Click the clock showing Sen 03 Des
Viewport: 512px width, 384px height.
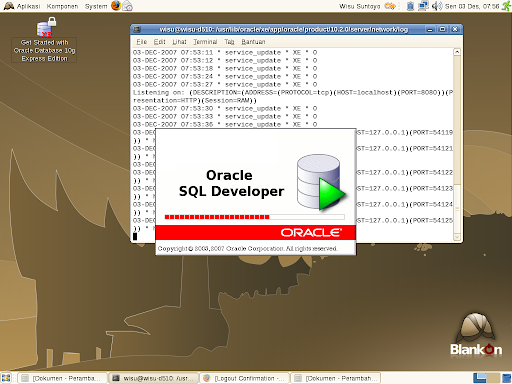[472, 6]
